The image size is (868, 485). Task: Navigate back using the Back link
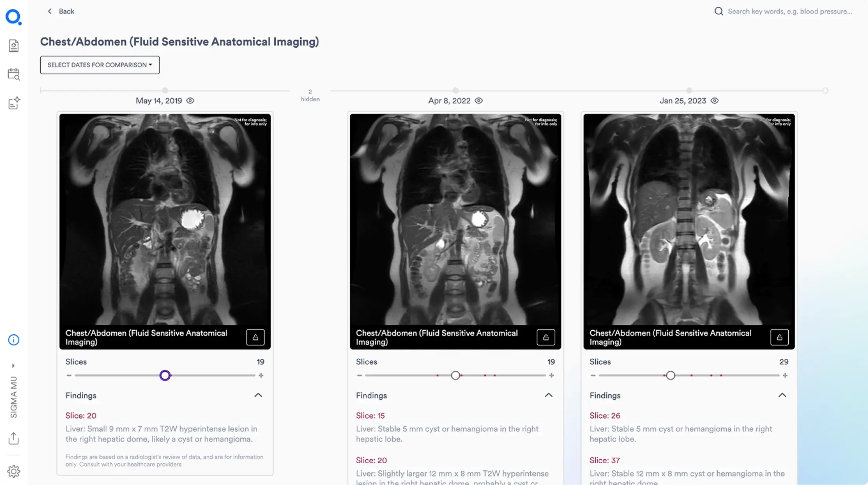pos(61,11)
